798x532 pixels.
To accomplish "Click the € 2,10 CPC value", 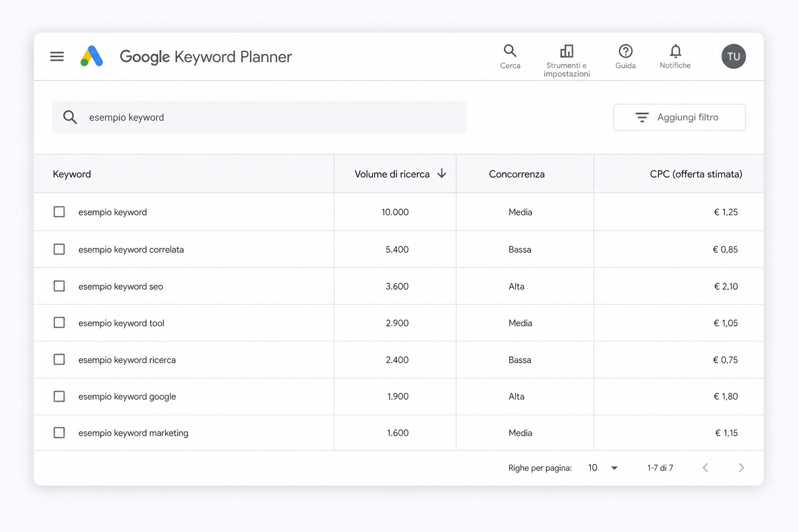I will [726, 286].
